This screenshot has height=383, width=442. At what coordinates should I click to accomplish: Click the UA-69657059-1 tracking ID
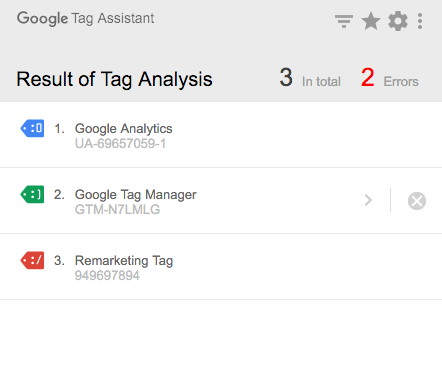click(x=120, y=144)
